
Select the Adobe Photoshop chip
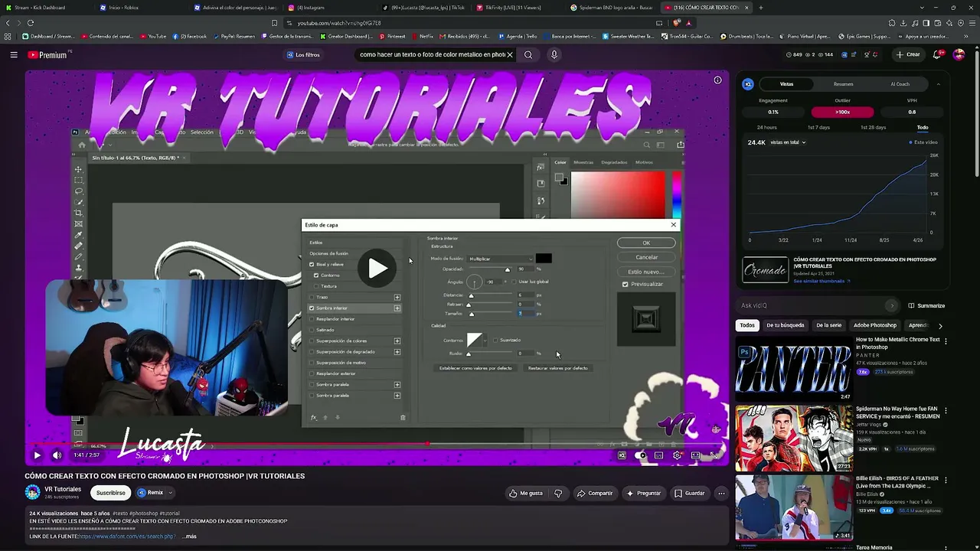pos(875,325)
